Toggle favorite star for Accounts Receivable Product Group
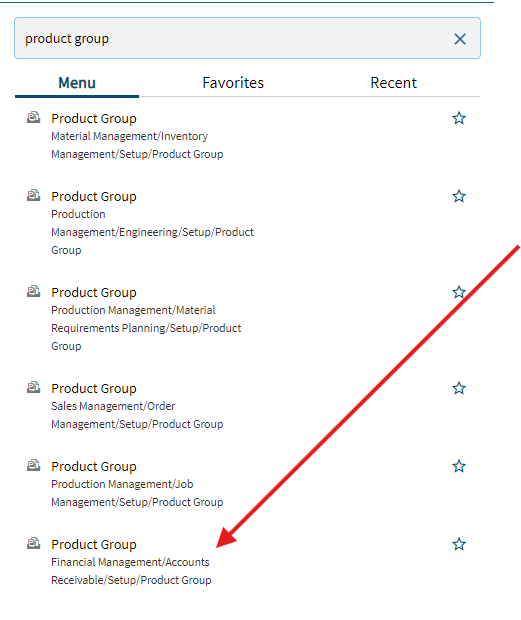This screenshot has width=521, height=620. (x=459, y=544)
